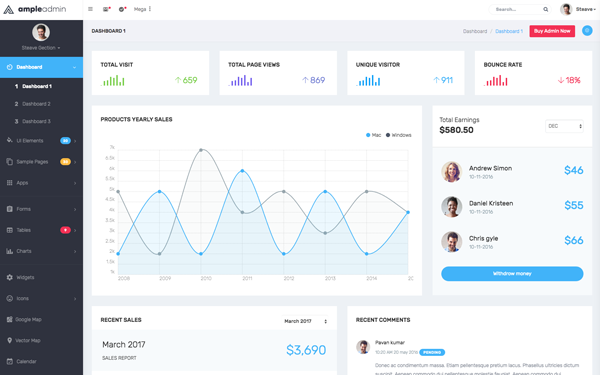Click the PENDING status badge

[x=432, y=352]
